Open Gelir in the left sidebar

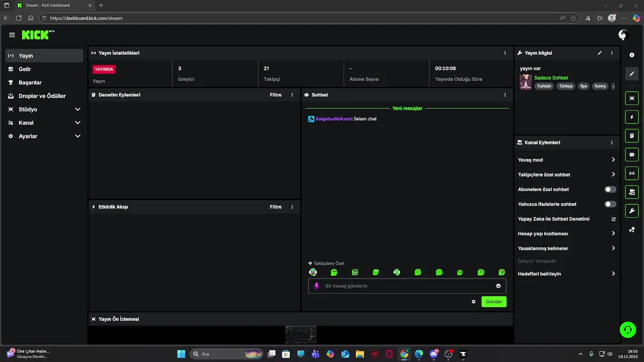click(44, 69)
